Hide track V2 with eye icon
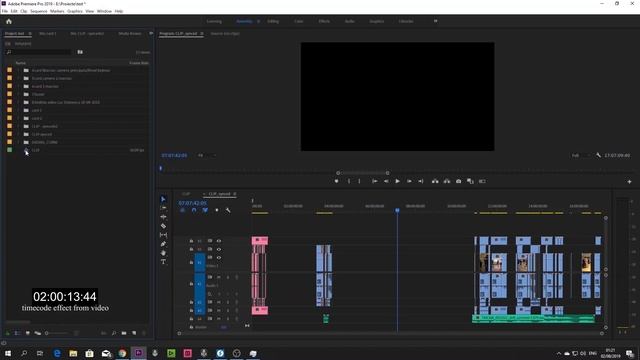 219,249
